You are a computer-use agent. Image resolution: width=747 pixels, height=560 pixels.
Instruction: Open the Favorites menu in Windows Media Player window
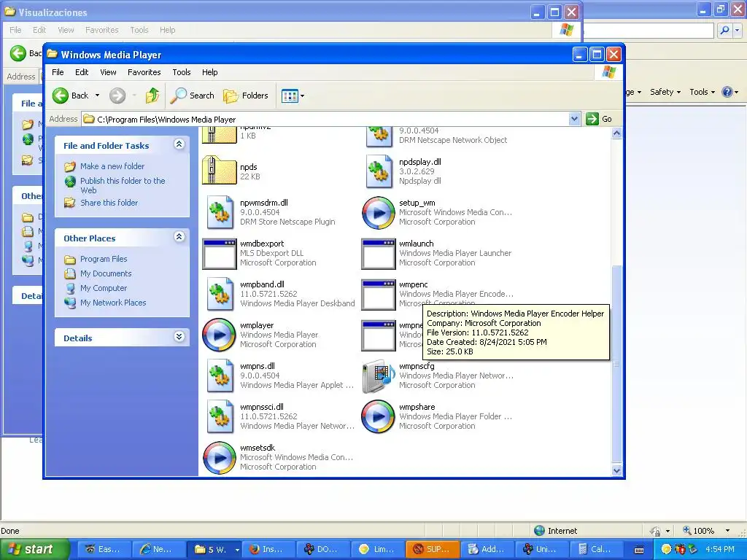click(144, 72)
